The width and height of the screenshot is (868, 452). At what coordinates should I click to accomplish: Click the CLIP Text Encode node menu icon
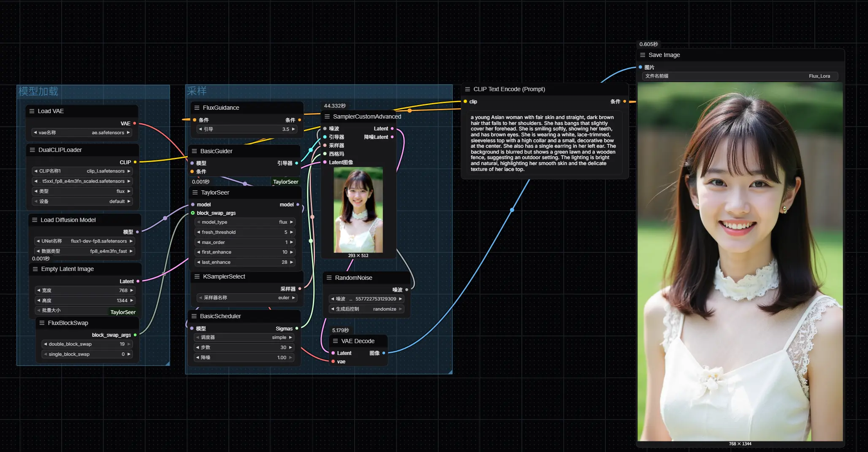coord(467,89)
